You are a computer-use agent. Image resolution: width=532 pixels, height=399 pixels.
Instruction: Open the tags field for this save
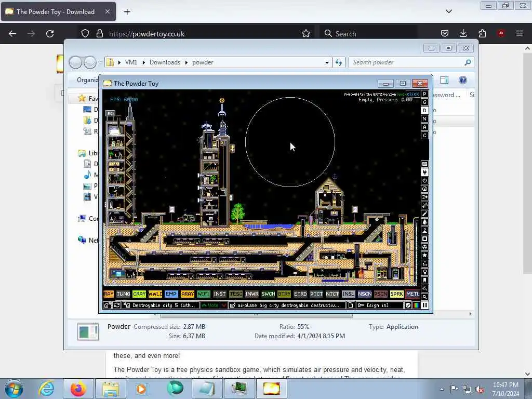[x=287, y=305]
